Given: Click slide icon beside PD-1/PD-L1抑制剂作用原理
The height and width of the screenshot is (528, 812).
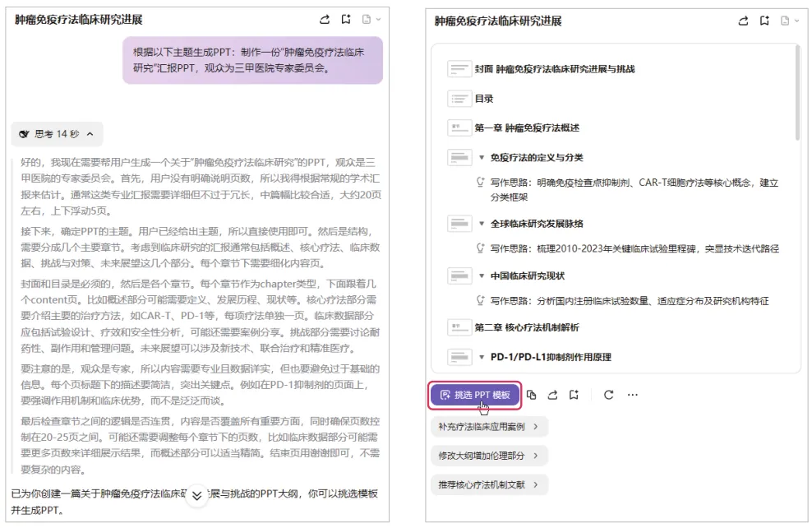Looking at the screenshot, I should coord(459,357).
